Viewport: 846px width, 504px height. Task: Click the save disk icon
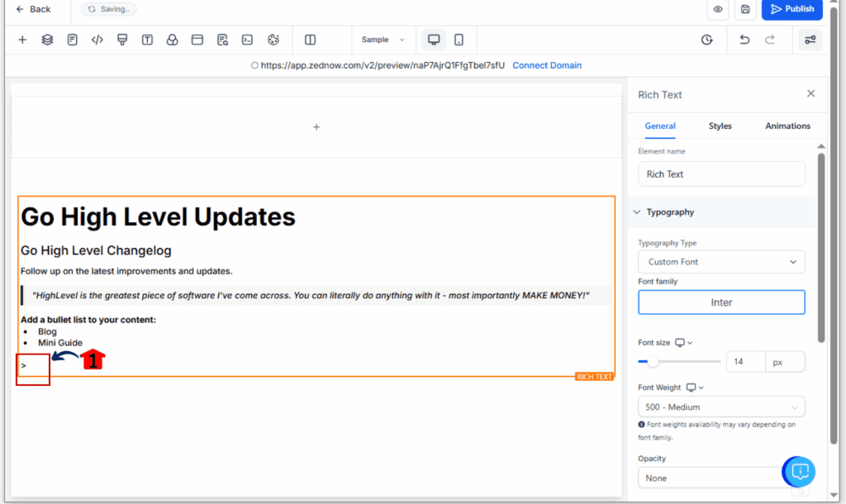pos(745,9)
